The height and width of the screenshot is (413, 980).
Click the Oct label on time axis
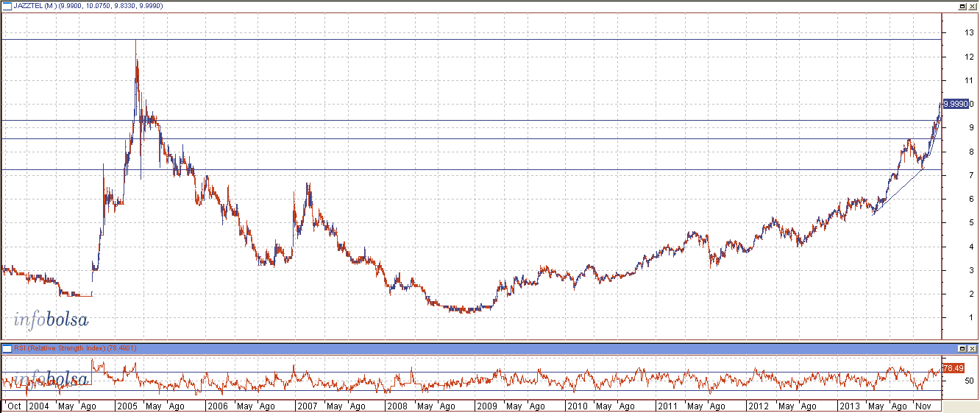[x=13, y=406]
